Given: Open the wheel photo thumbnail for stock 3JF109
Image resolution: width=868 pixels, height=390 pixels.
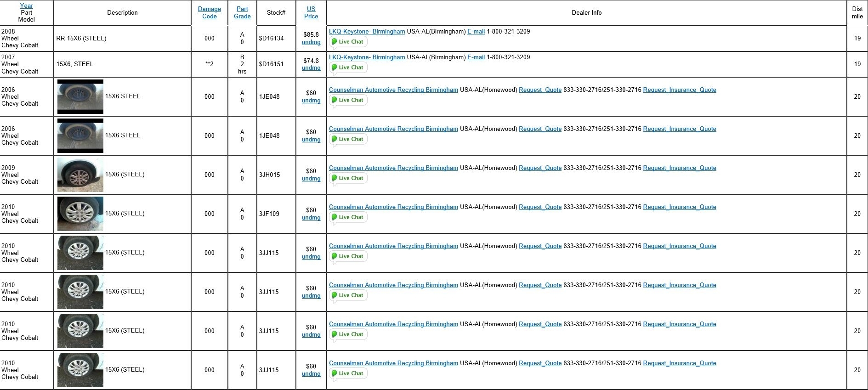Looking at the screenshot, I should [80, 214].
